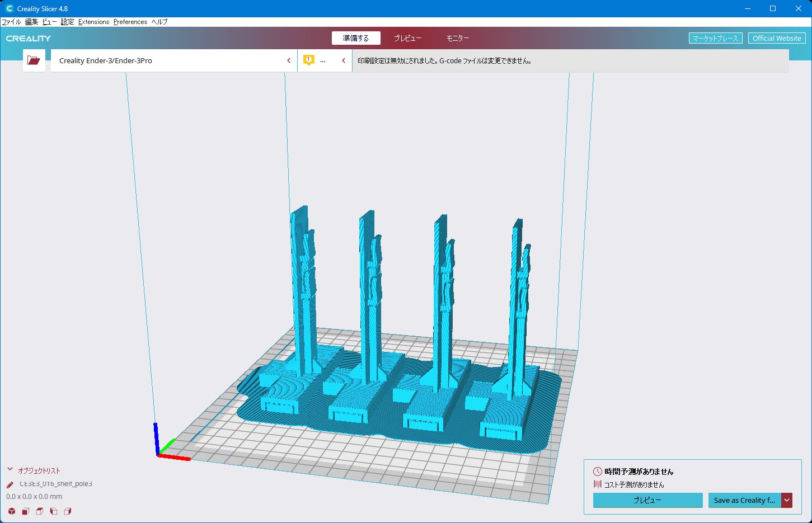Screen dimensions: 812x523
Task: Switch to the left view cube icon
Action: (x=54, y=511)
